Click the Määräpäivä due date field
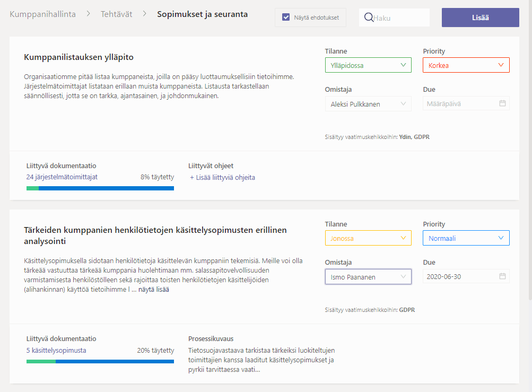The width and height of the screenshot is (532, 392). click(466, 103)
